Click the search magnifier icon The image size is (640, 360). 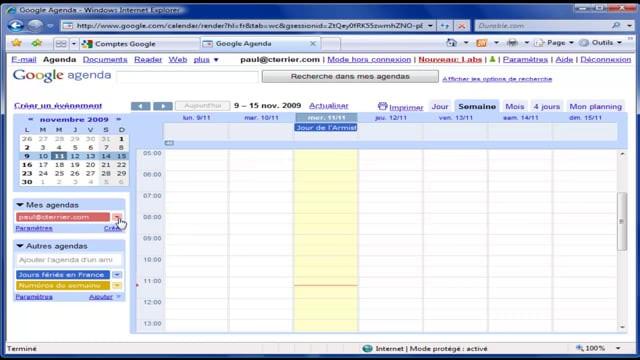(x=616, y=25)
